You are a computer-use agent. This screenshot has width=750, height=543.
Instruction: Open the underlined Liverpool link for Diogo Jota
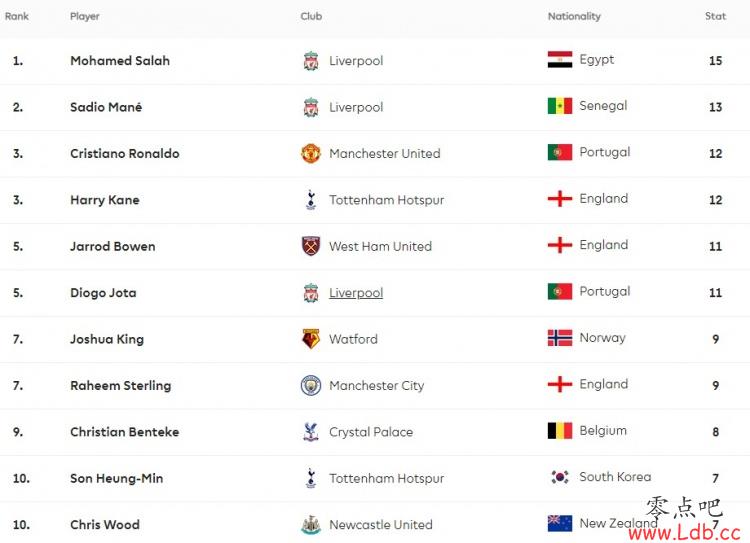[x=356, y=293]
